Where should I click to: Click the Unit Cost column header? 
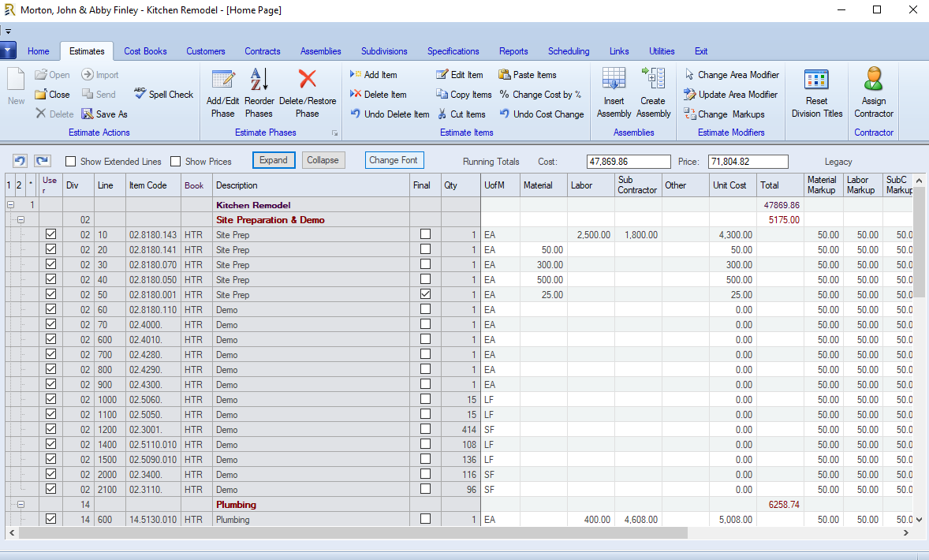(x=733, y=185)
